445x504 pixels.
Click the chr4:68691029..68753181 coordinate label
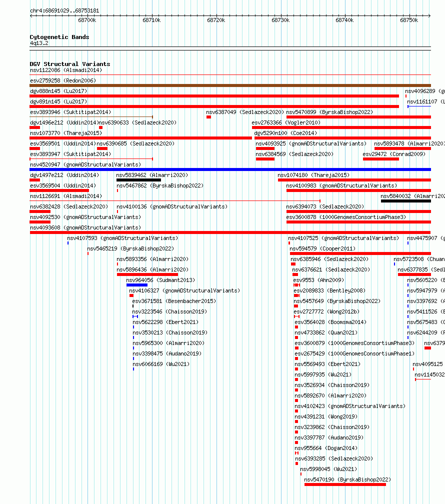pos(64,10)
